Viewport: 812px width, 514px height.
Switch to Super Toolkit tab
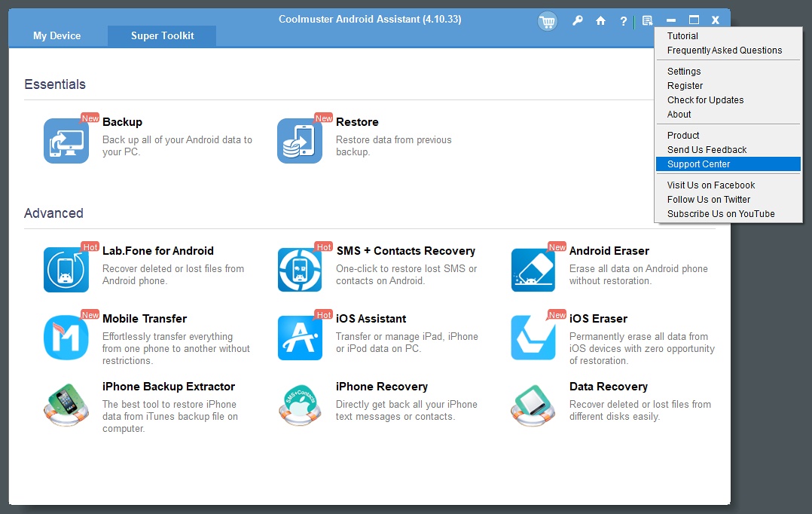tap(162, 35)
